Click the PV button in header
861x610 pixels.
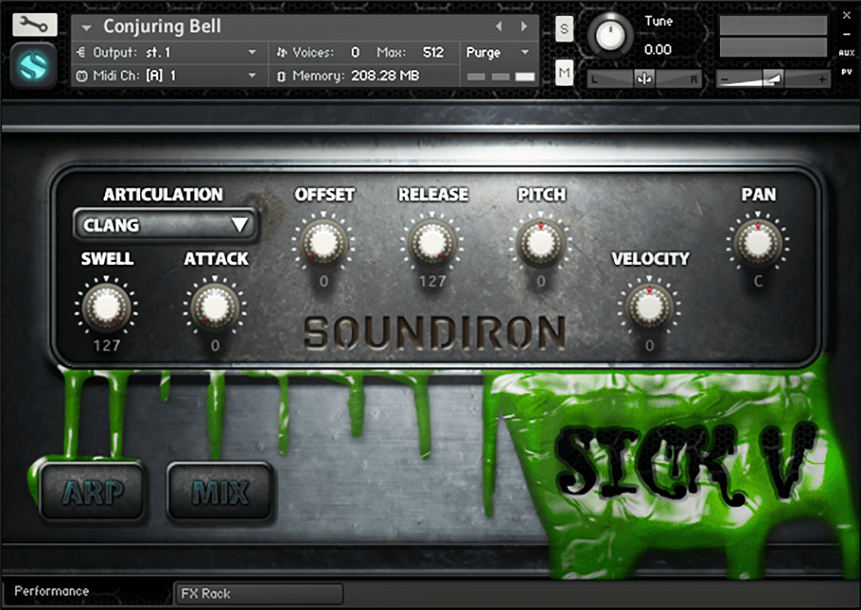click(x=846, y=71)
